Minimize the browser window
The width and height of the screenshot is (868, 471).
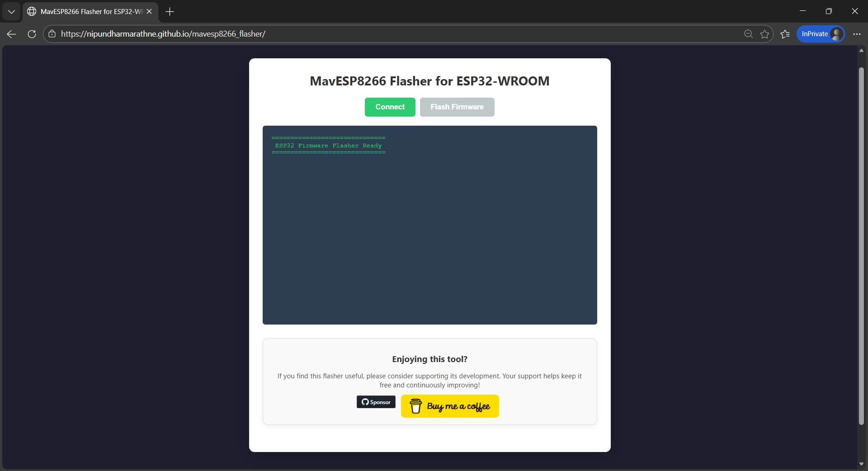pyautogui.click(x=802, y=11)
